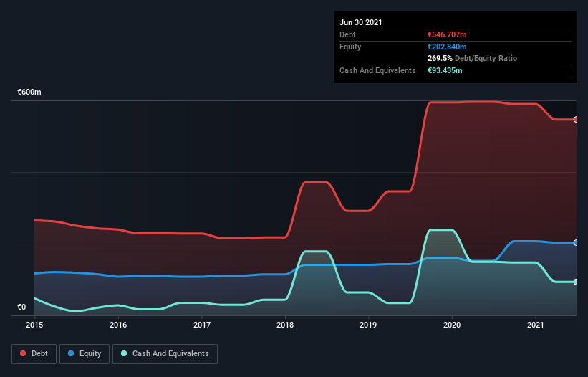The width and height of the screenshot is (588, 377).
Task: Click the blue Equity legend dot
Action: tap(71, 353)
